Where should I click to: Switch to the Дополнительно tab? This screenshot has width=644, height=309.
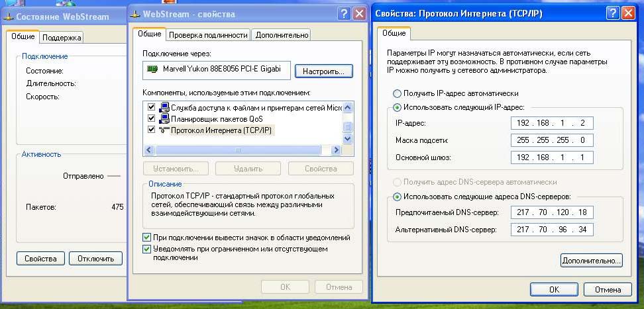coord(282,35)
